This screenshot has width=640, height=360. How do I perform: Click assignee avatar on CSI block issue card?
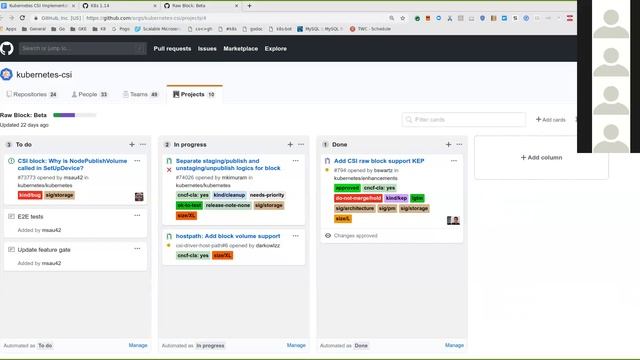point(139,197)
